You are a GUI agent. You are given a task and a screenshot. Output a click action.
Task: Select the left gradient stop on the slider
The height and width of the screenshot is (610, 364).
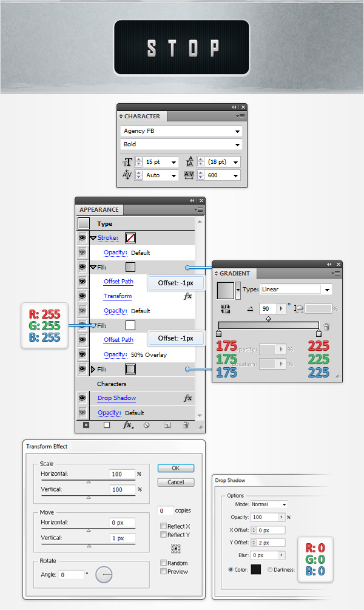(218, 333)
